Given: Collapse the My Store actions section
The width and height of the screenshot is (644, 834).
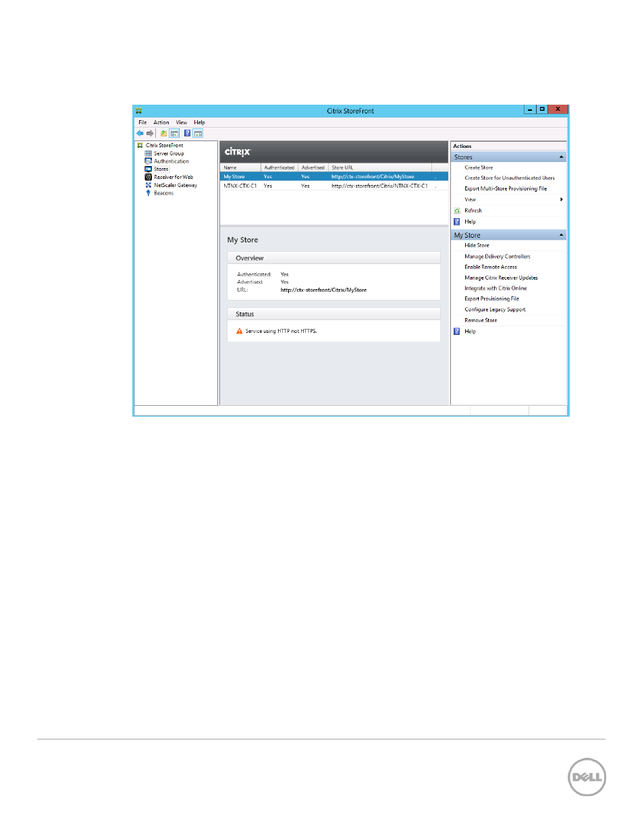Looking at the screenshot, I should point(561,235).
